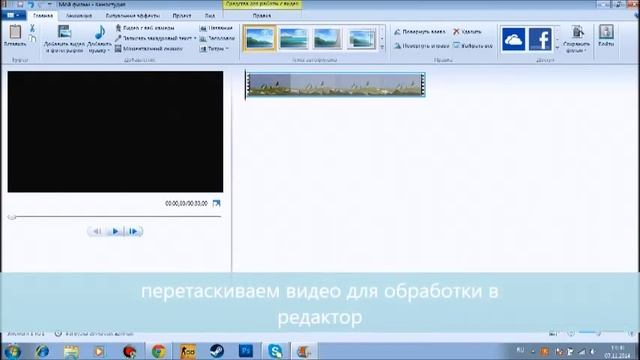Select fourth AutoMovie theme thumbnail
The height and width of the screenshot is (360, 640).
361,38
